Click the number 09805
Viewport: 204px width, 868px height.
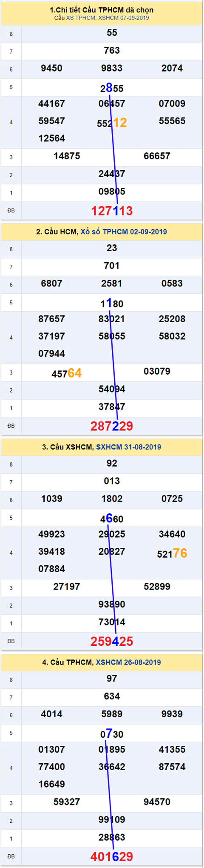pos(112,192)
